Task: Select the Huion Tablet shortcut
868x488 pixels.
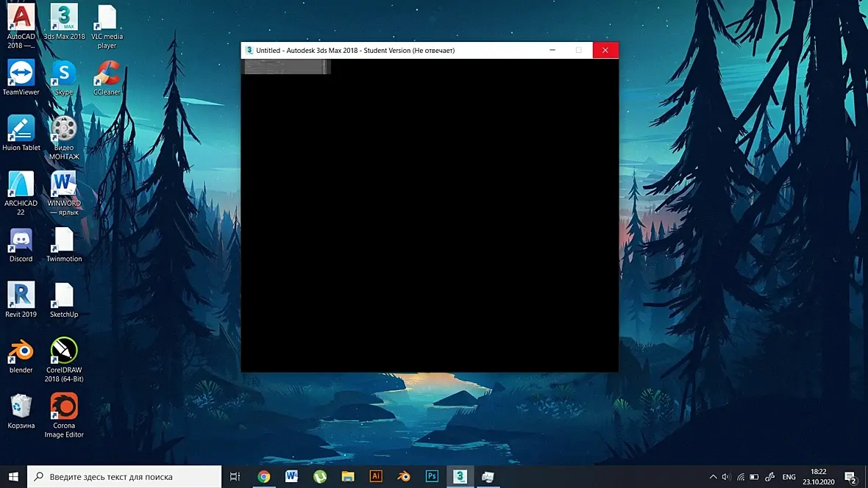Action: coord(21,133)
